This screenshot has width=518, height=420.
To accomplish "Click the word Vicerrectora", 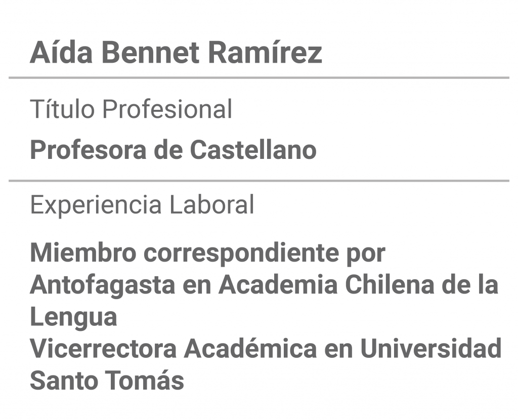I will 103,349.
